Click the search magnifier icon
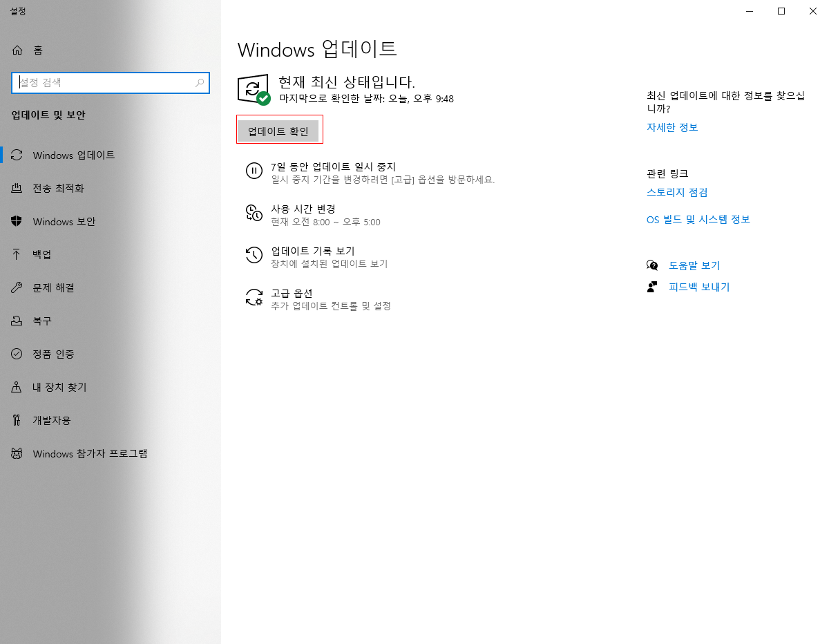The width and height of the screenshot is (829, 644). (200, 83)
